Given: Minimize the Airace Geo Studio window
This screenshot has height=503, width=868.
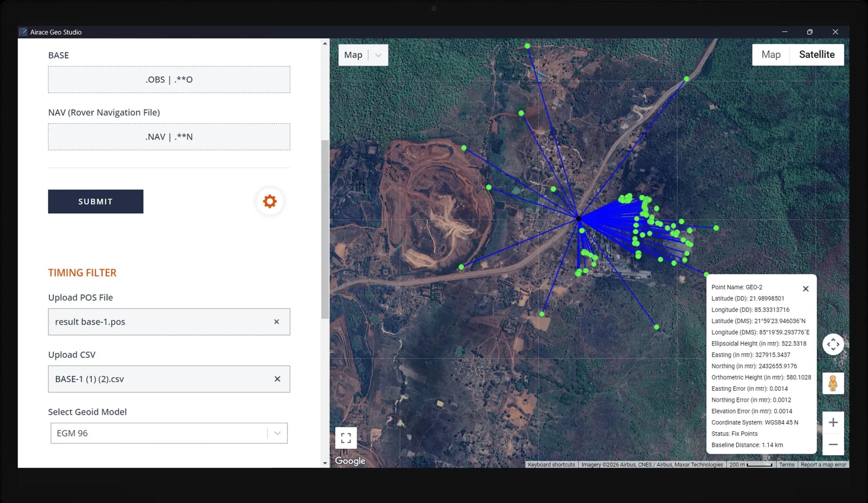Looking at the screenshot, I should (784, 32).
